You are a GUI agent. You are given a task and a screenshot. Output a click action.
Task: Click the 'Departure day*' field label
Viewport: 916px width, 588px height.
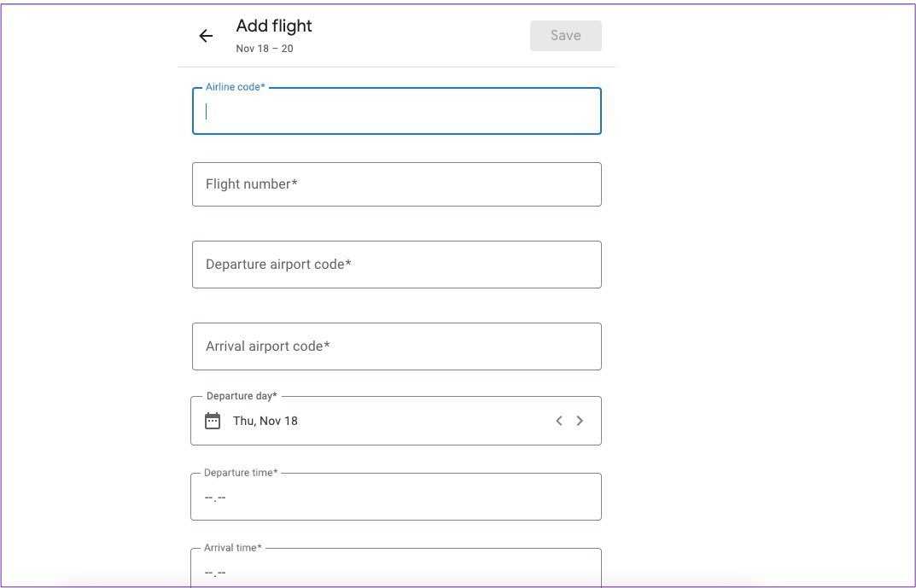(x=242, y=396)
